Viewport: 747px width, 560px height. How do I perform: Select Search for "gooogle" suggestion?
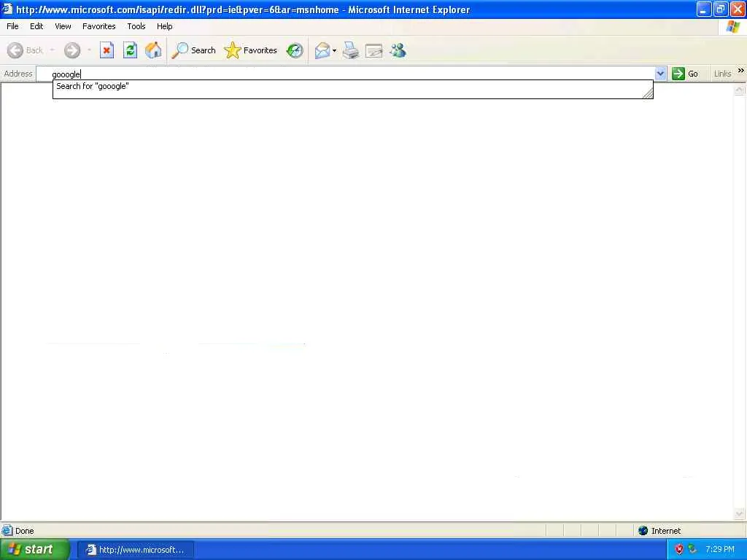pyautogui.click(x=352, y=86)
